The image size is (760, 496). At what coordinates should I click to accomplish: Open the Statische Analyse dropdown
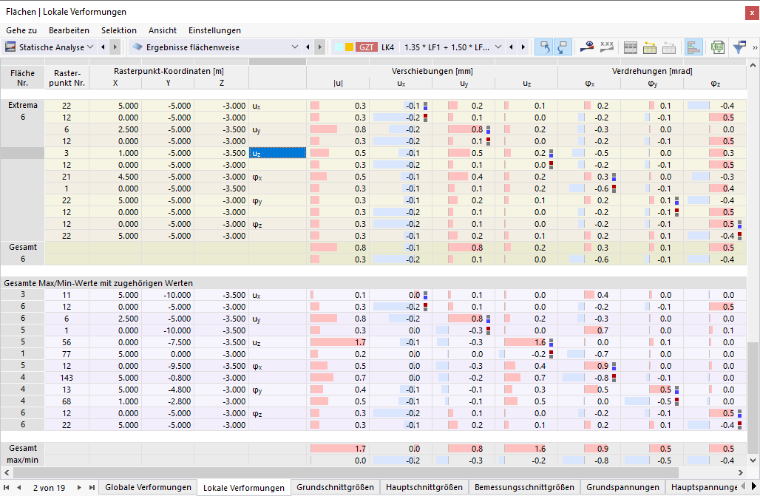pos(90,47)
